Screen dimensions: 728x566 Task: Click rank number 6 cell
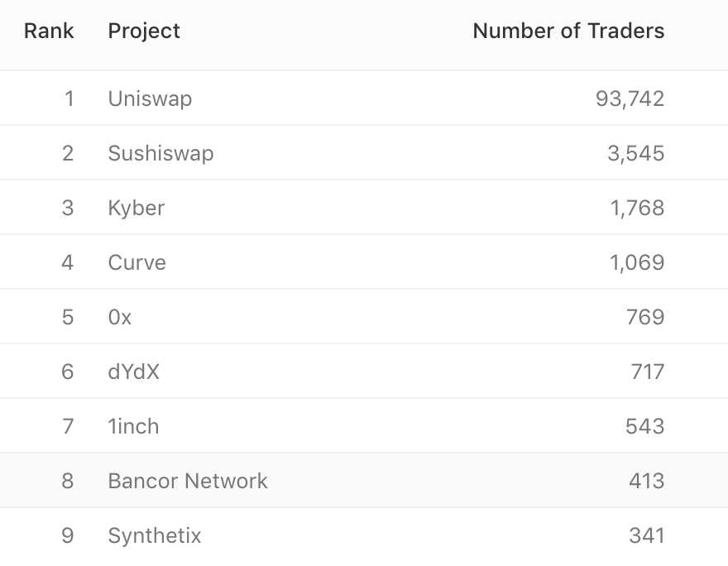[68, 372]
